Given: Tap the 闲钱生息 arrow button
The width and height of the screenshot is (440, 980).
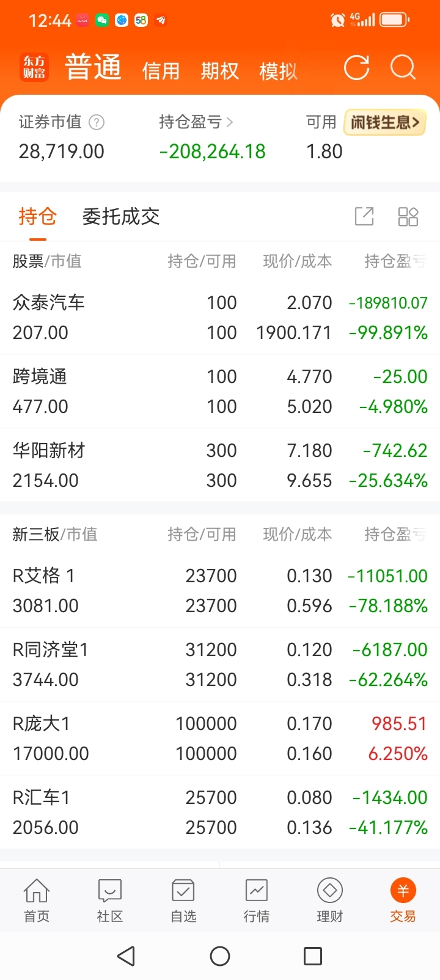Looking at the screenshot, I should pyautogui.click(x=385, y=122).
